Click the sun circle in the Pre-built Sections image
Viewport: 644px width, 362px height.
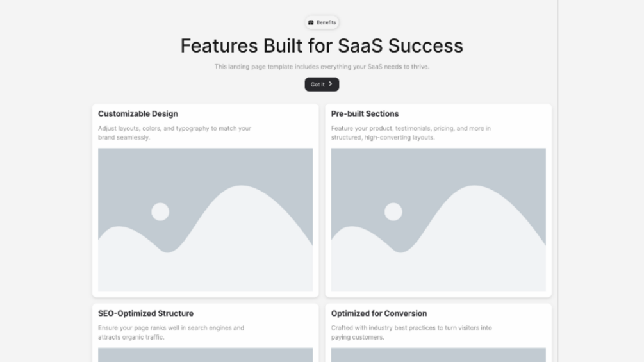[x=393, y=211]
